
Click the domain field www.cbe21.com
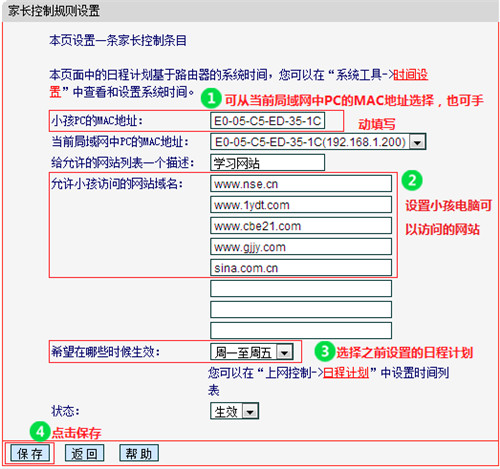tap(301, 226)
